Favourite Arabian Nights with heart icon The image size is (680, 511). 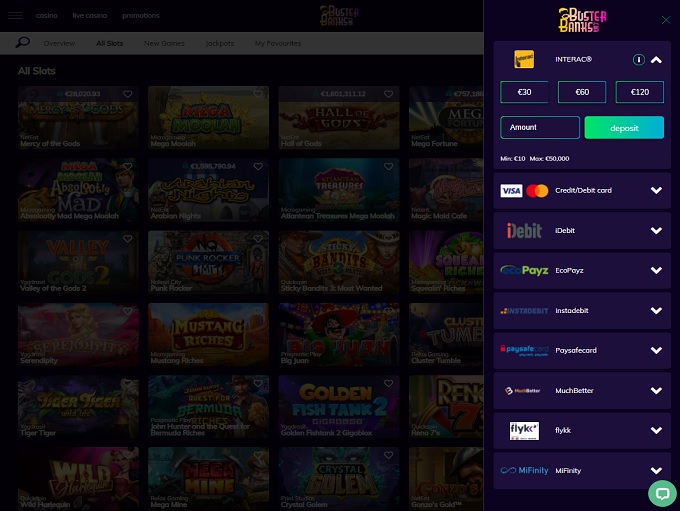coord(258,167)
